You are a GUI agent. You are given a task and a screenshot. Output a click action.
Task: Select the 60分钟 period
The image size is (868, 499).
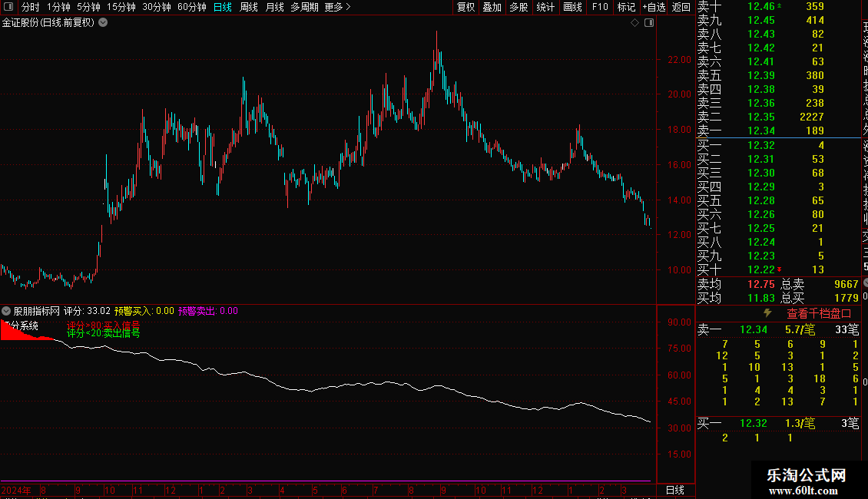pyautogui.click(x=191, y=7)
